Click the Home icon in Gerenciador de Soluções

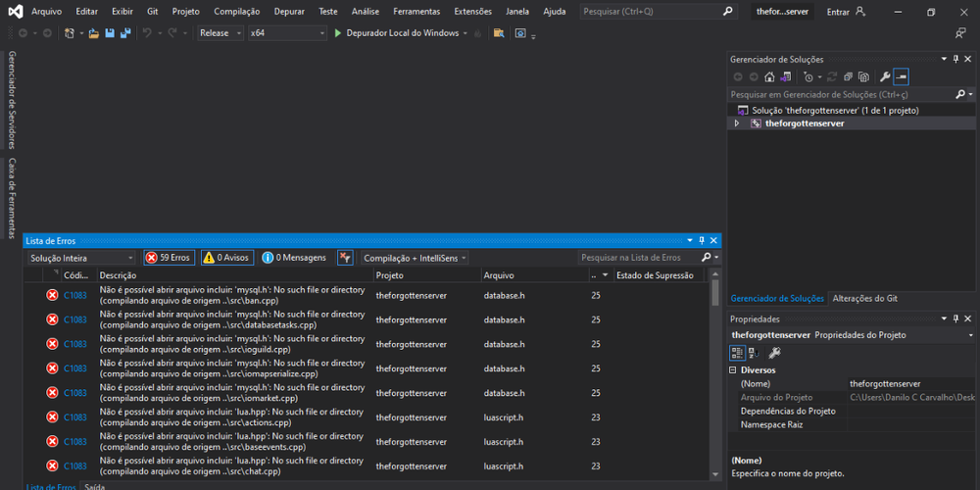click(x=770, y=76)
